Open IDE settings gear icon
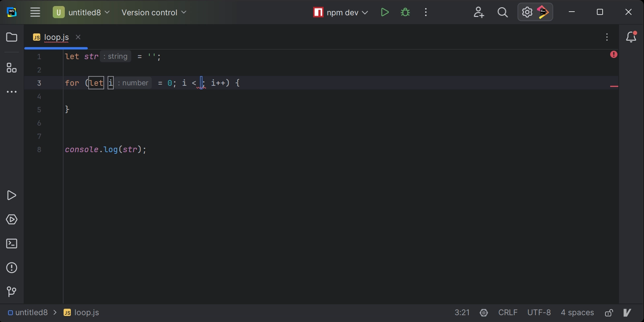The image size is (644, 322). coord(527,12)
